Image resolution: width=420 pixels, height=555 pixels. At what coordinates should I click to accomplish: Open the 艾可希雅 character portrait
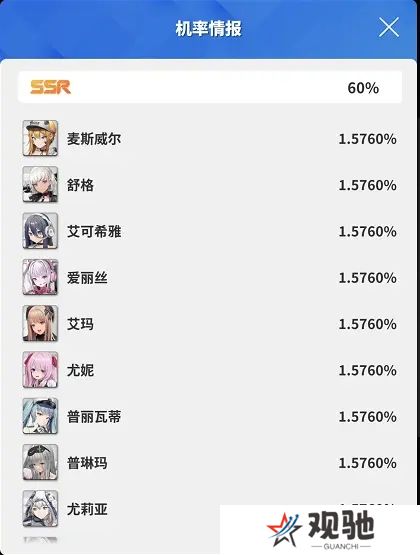pos(40,231)
